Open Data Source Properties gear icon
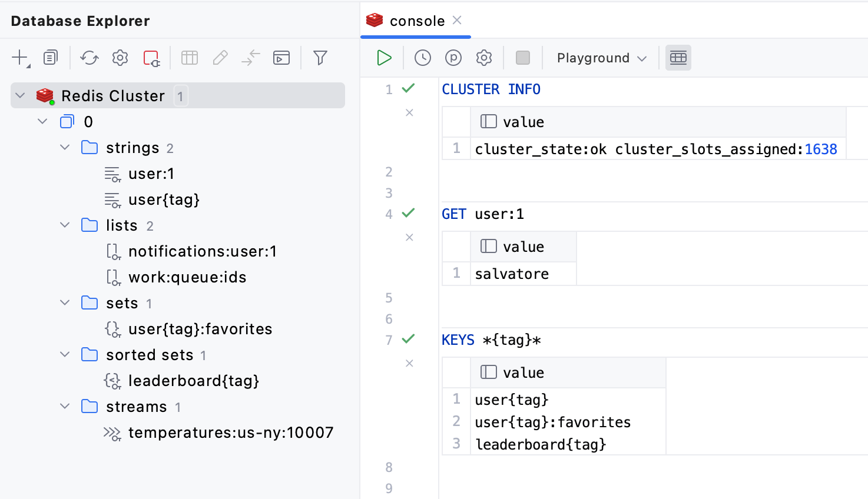Image resolution: width=868 pixels, height=499 pixels. (120, 58)
